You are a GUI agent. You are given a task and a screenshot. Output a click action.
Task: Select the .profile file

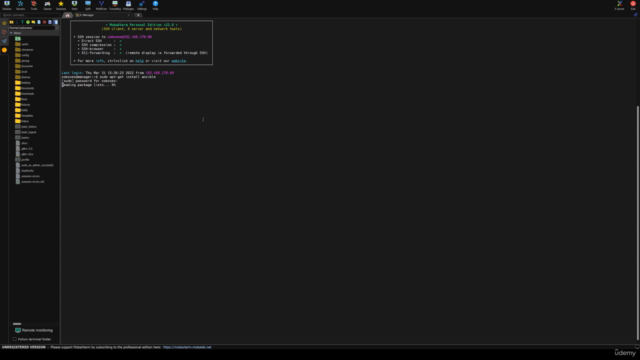pyautogui.click(x=22, y=160)
